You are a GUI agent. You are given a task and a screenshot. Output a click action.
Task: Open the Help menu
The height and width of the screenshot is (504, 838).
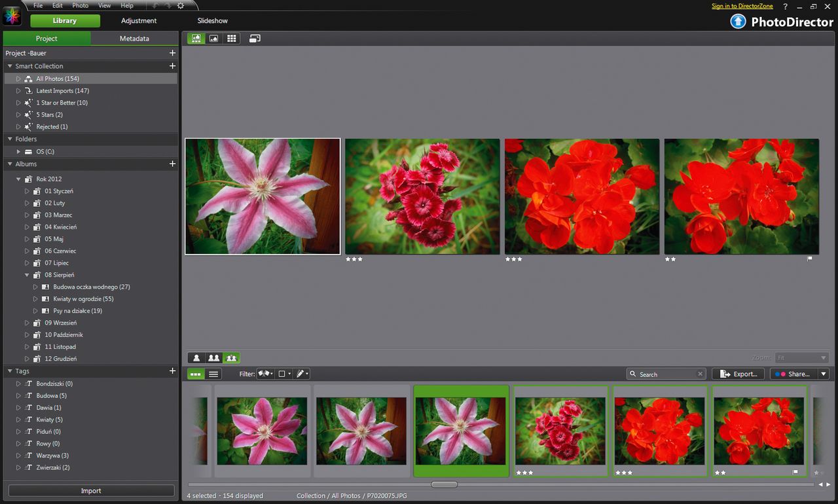(127, 6)
